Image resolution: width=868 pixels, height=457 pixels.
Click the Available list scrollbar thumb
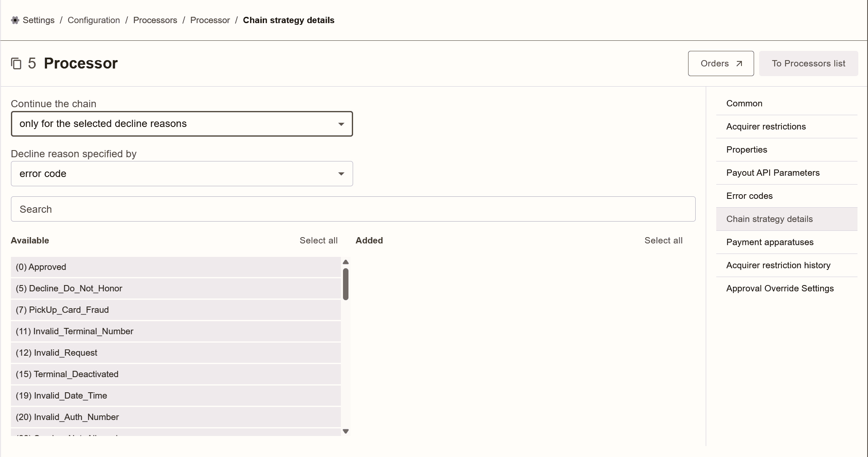click(346, 284)
